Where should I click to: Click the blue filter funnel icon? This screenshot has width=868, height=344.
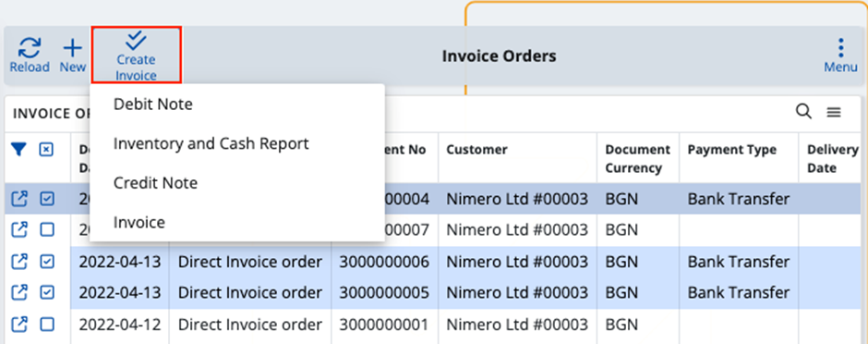click(18, 150)
